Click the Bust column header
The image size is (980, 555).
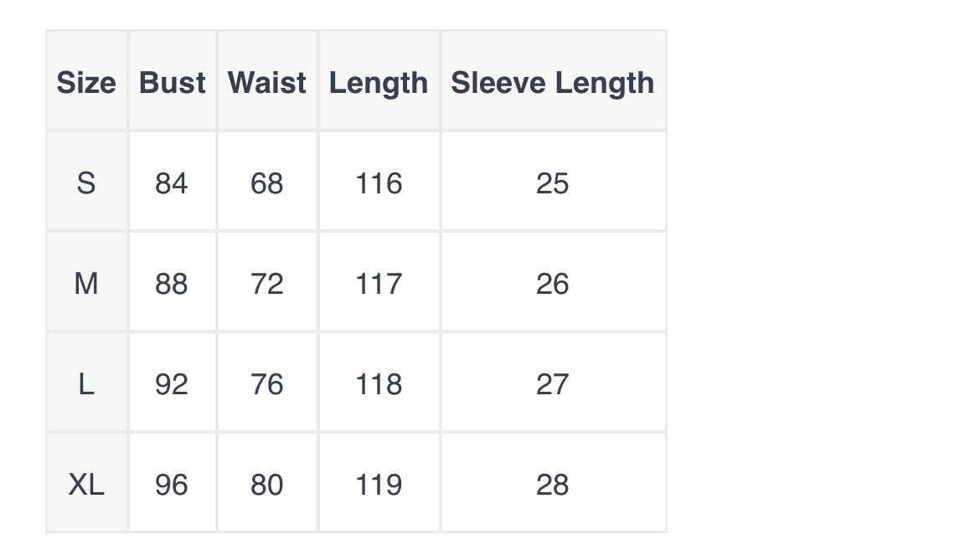coord(172,82)
